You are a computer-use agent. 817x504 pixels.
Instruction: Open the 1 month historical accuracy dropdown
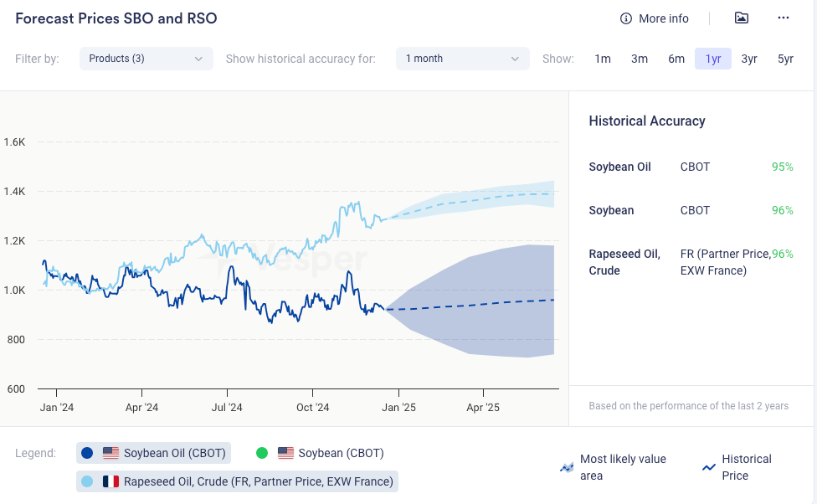pos(462,59)
